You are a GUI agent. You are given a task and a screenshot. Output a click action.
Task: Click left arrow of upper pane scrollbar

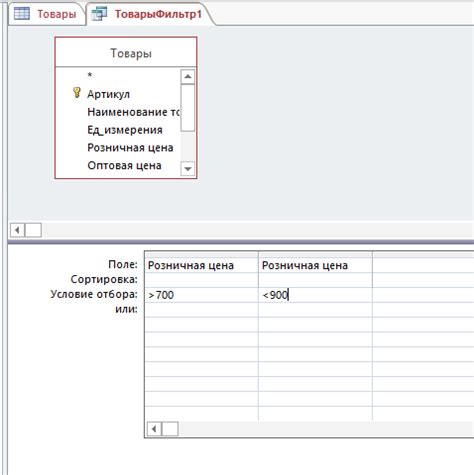coord(17,230)
